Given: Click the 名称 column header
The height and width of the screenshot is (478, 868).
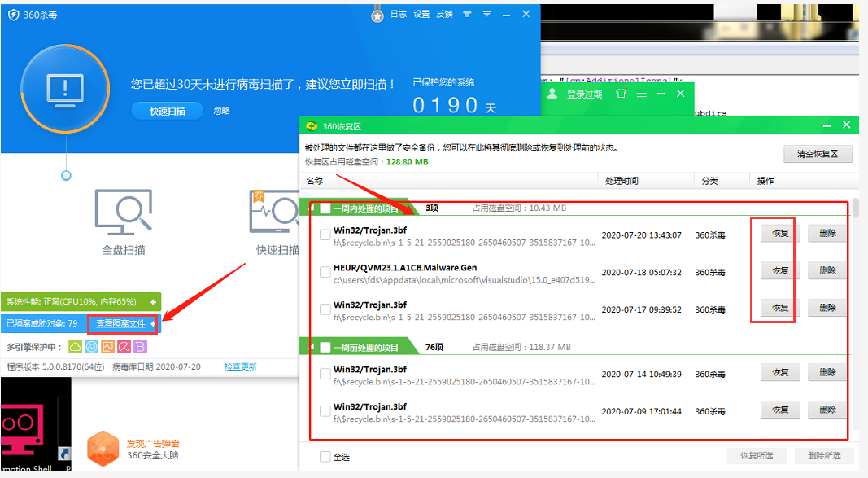Looking at the screenshot, I should pos(315,181).
